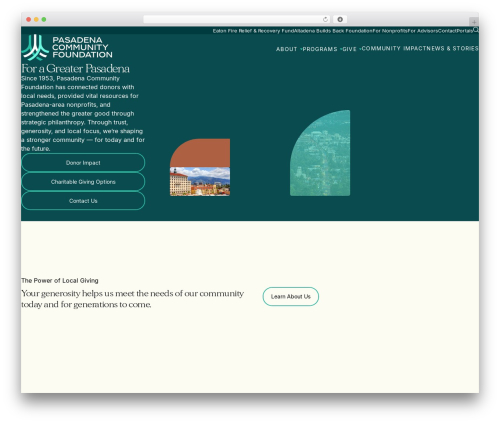The image size is (500, 423).
Task: Open the Contact link in top bar
Action: [447, 31]
